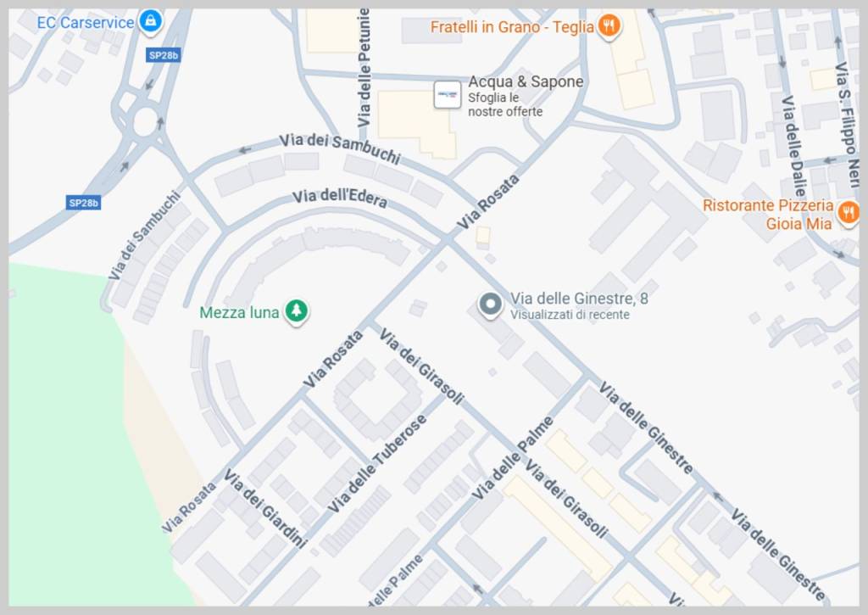
Task: Click the Ristorante Pizzeria Gioia Mia pin
Action: point(848,214)
